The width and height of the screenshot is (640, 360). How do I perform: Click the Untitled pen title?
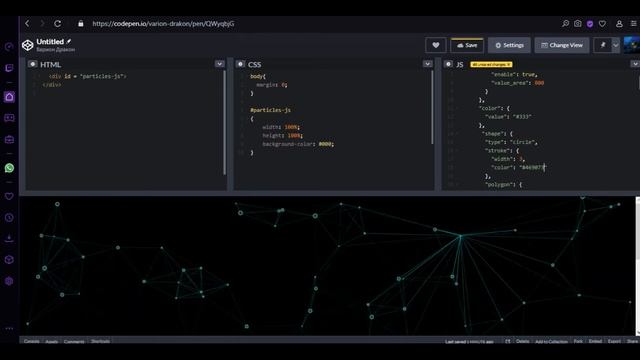pyautogui.click(x=50, y=42)
